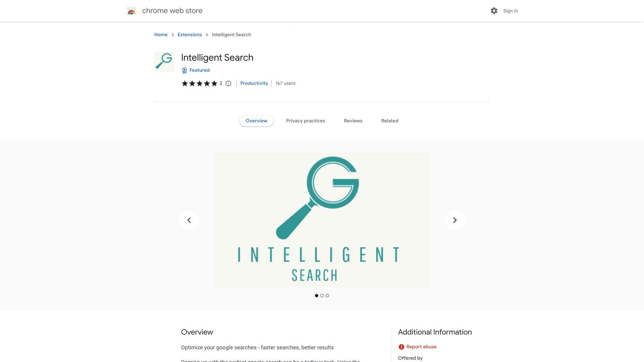Click the five-star rating display
Screen dimensions: 644x362
click(x=199, y=83)
